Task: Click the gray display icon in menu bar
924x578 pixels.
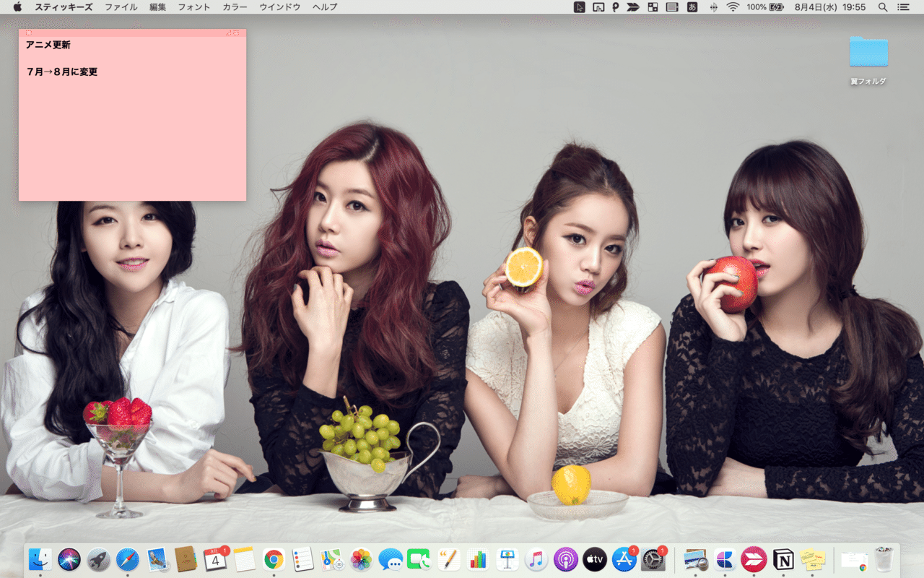Action: pos(672,7)
